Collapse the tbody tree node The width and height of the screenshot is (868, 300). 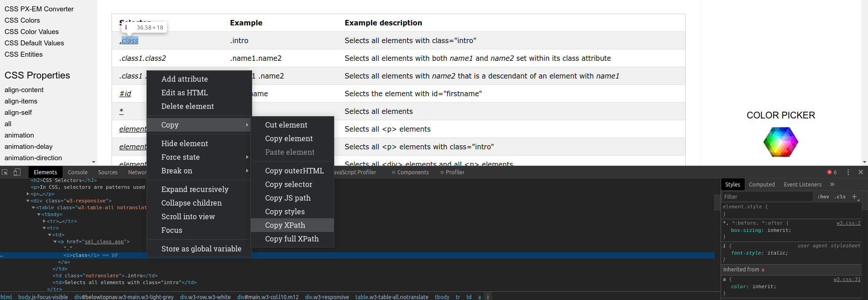point(39,214)
